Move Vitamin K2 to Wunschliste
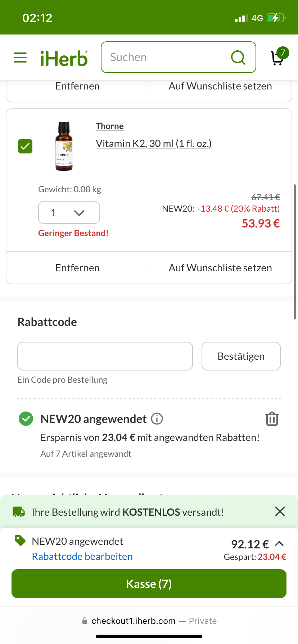Screen dimensions: 298x644 (220, 268)
